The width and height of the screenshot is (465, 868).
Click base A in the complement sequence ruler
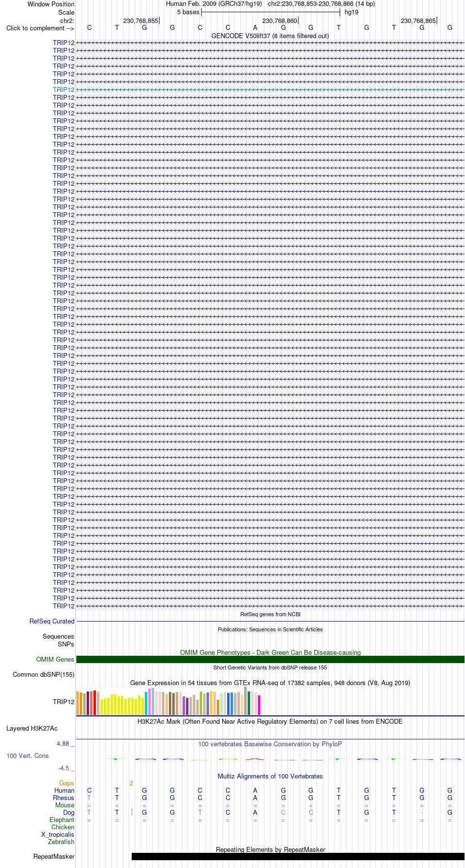click(x=255, y=28)
